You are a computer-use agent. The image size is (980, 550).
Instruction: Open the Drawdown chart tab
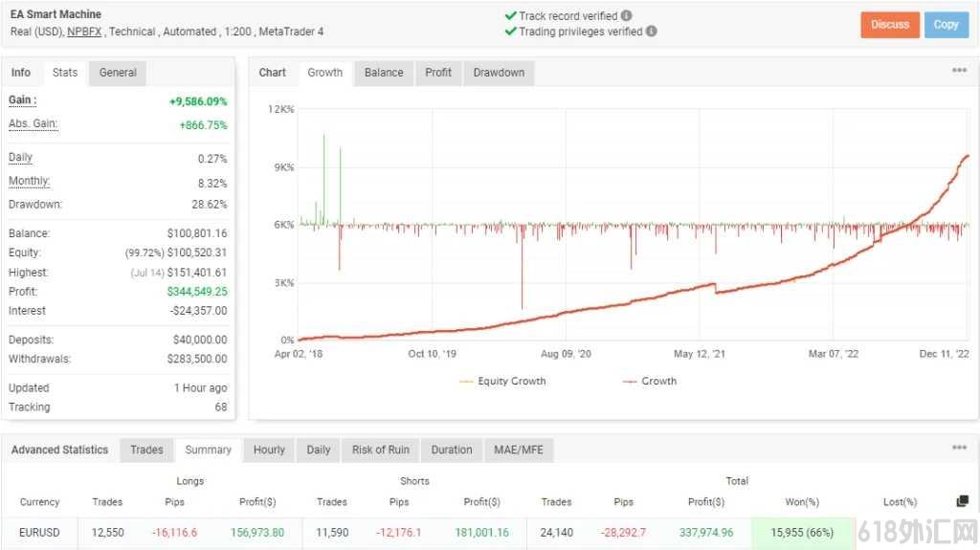pyautogui.click(x=499, y=73)
